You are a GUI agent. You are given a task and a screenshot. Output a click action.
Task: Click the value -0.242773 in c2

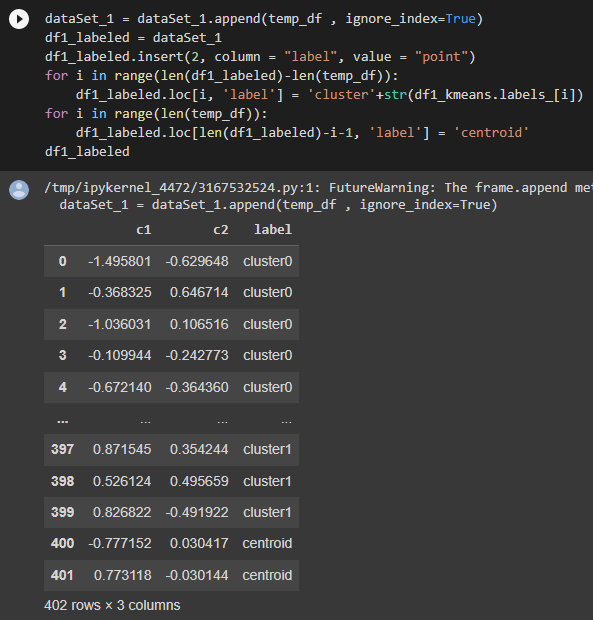[197, 355]
